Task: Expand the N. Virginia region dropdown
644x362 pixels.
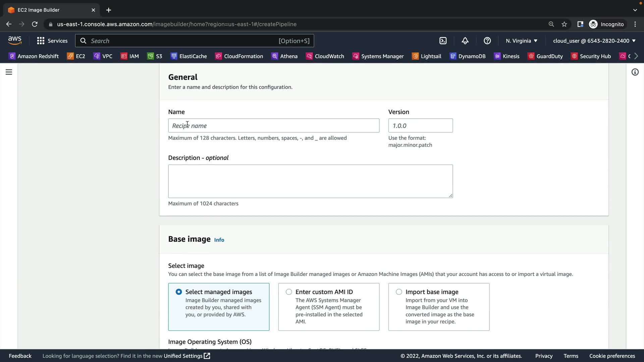Action: click(522, 41)
